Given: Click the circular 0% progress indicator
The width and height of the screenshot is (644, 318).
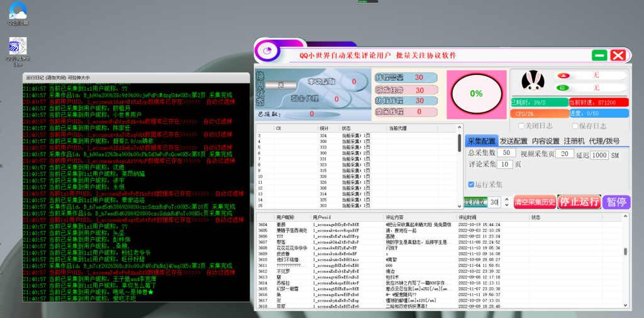Looking at the screenshot, I should [475, 93].
